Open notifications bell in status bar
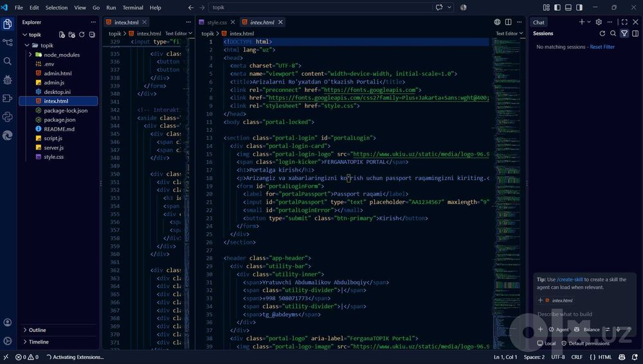Screen dimensions: 643x364 (x=635, y=357)
